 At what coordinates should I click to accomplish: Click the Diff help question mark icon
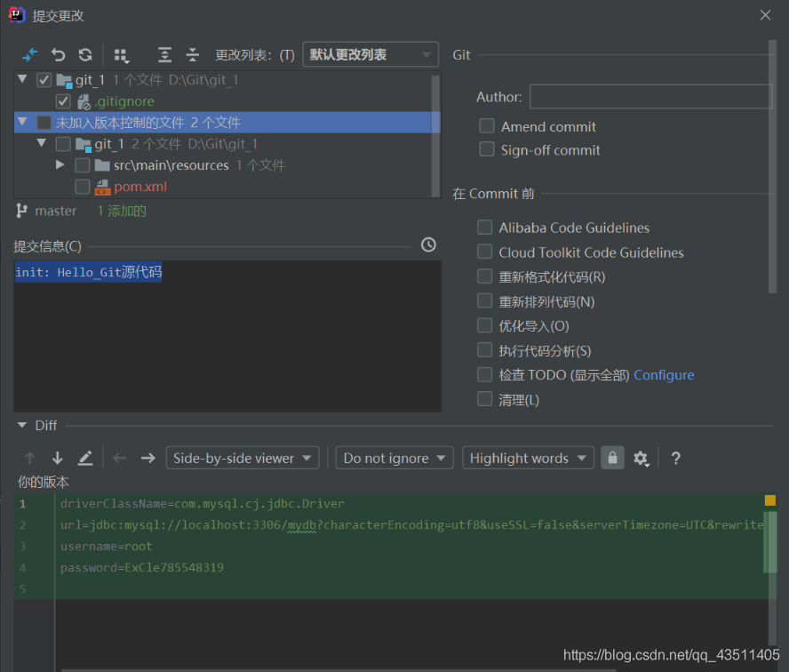675,459
